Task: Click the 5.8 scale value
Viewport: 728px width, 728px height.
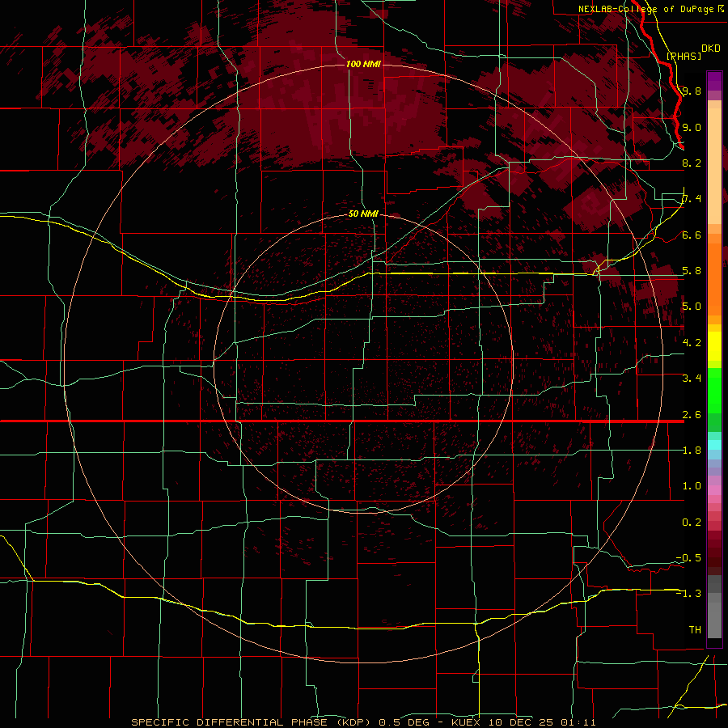Action: click(692, 271)
